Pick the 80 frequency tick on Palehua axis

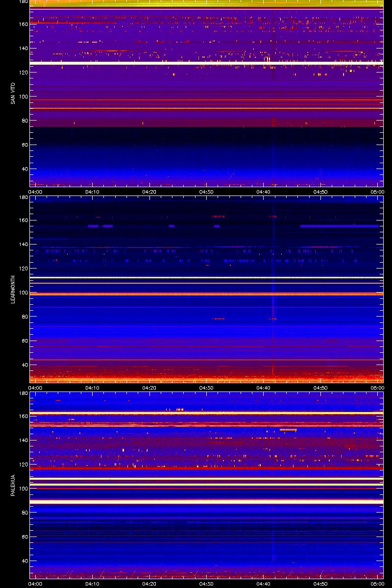click(24, 513)
